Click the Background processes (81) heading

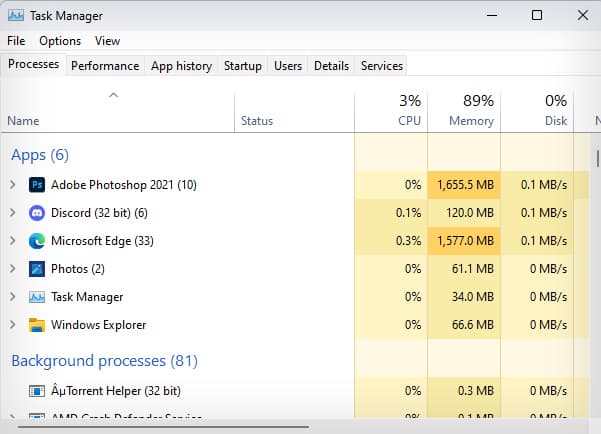[104, 361]
